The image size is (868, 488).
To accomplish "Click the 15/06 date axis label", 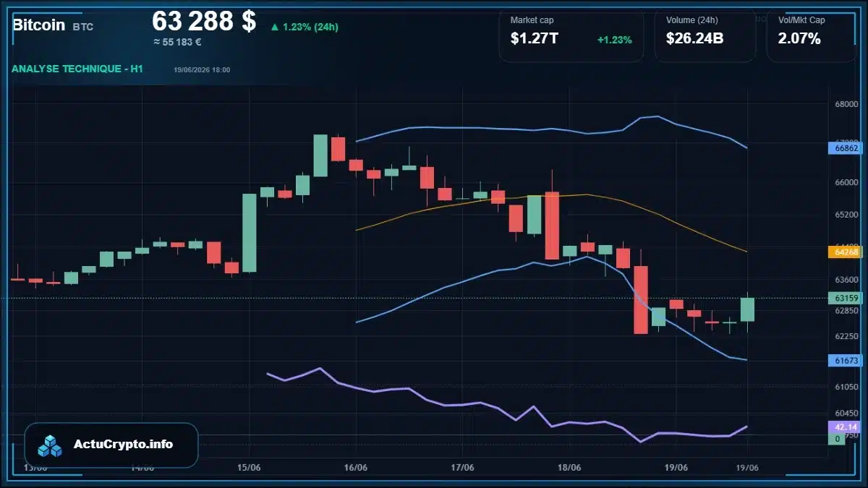I will point(248,468).
